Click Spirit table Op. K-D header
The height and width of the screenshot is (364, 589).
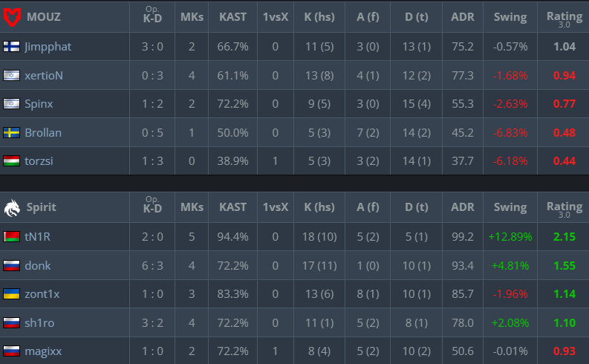(152, 207)
